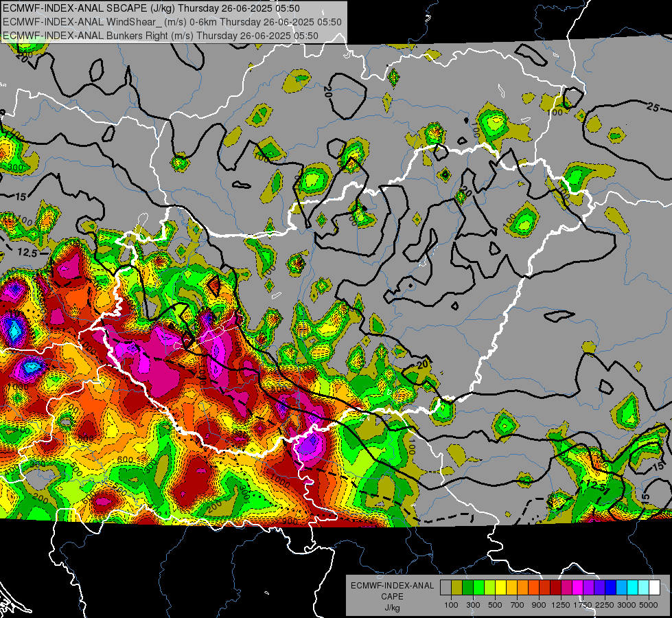Select the bright green legend swatch

pos(478,588)
